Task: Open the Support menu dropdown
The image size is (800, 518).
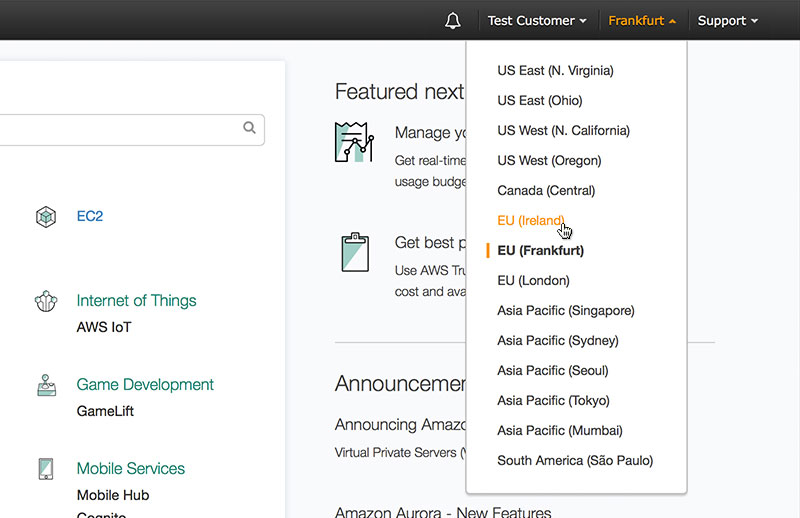Action: coord(728,21)
